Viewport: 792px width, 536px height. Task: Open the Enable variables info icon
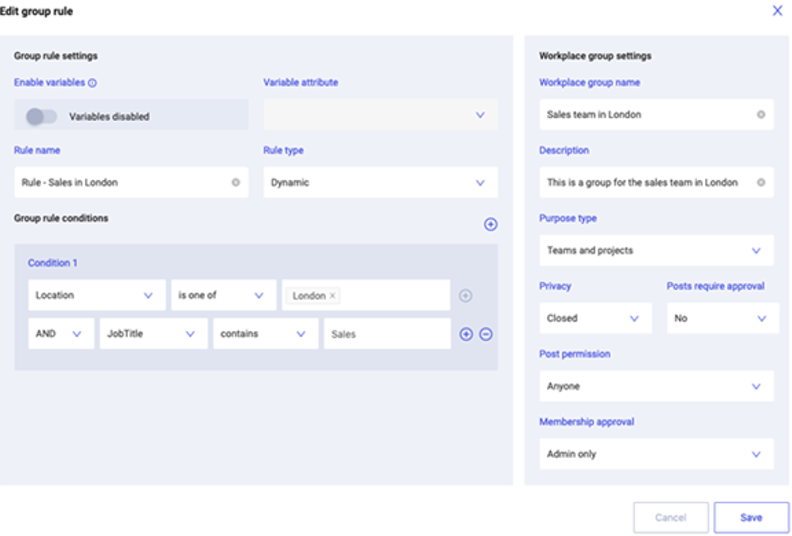92,83
